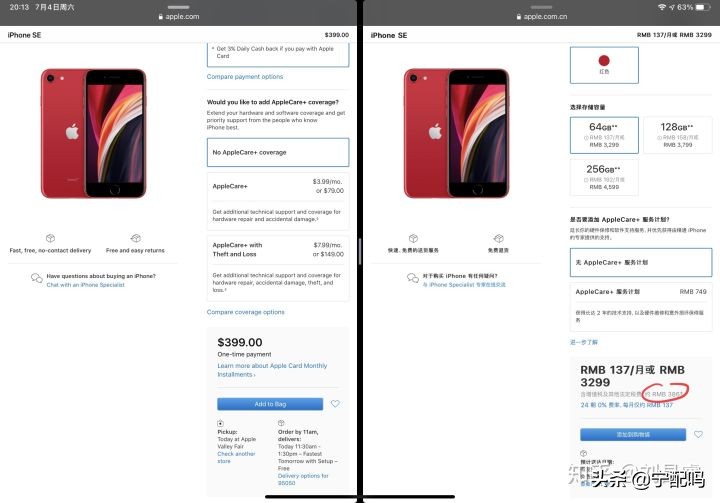The width and height of the screenshot is (720, 503).
Task: Click the left red iPhone SE image
Action: click(x=93, y=132)
